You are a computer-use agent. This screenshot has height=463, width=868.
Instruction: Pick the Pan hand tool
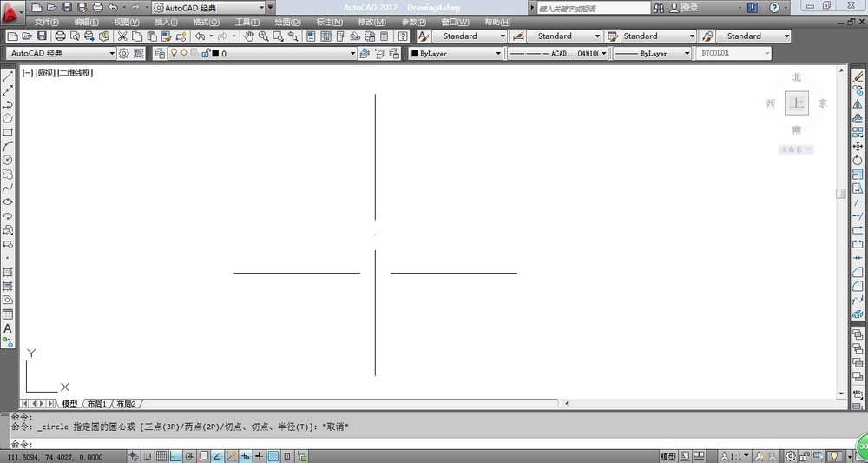(x=249, y=36)
